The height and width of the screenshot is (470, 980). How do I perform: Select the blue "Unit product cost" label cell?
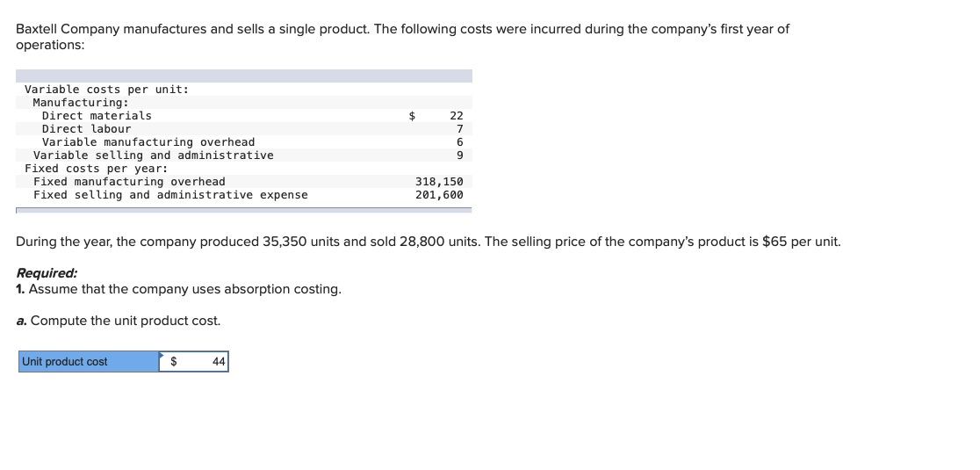click(88, 362)
